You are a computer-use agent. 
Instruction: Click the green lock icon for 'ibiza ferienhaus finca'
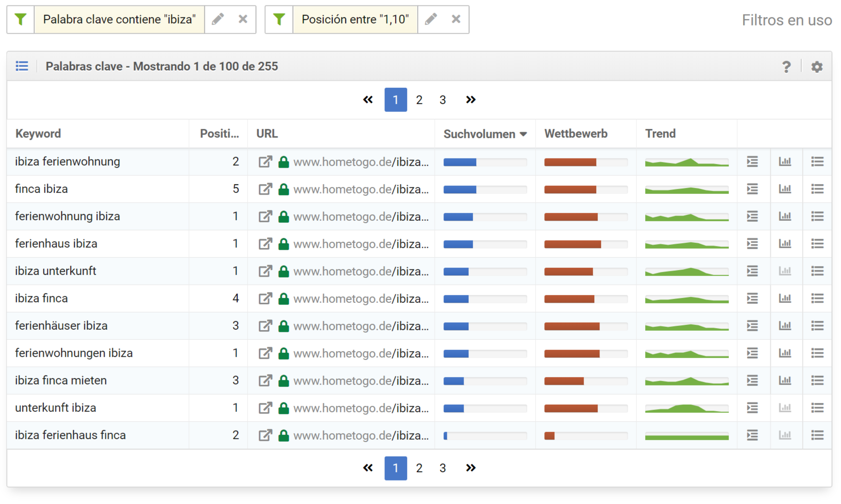click(284, 435)
